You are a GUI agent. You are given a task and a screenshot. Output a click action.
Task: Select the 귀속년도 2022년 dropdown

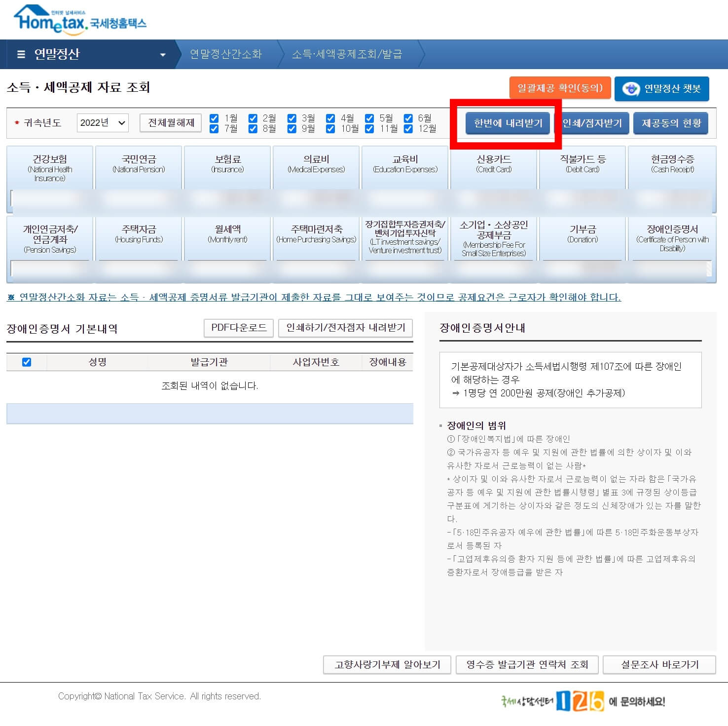tap(103, 123)
